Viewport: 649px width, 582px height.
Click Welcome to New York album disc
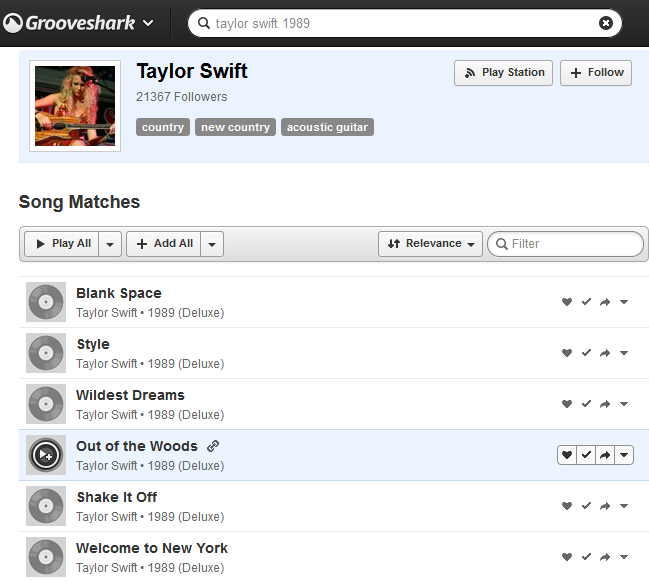[x=46, y=557]
